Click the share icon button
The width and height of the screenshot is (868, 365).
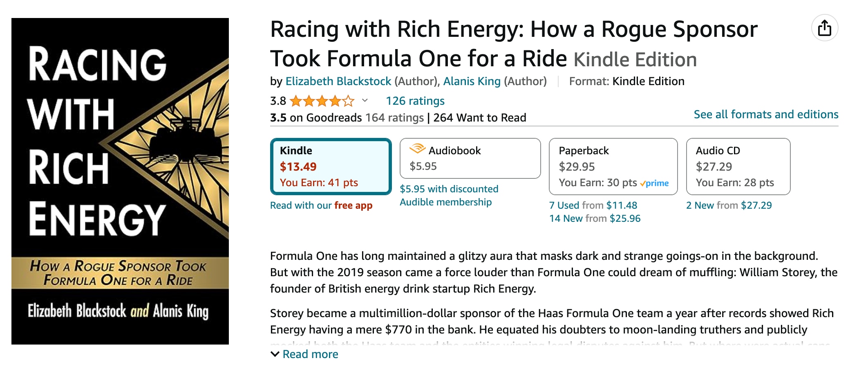pyautogui.click(x=824, y=28)
